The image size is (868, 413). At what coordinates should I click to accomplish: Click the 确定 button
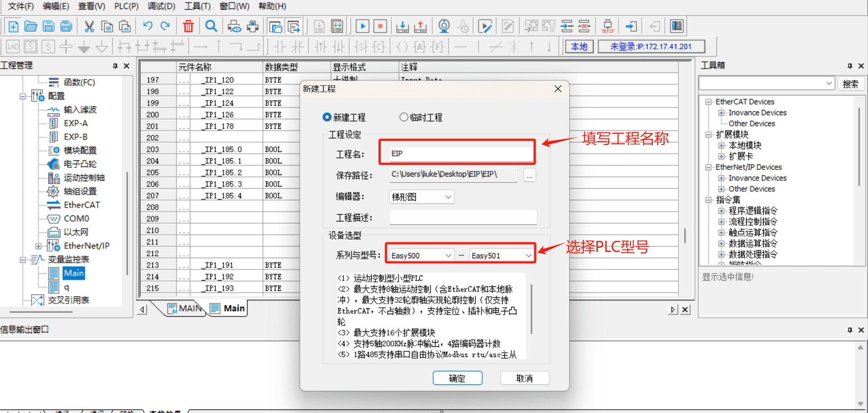(x=457, y=378)
